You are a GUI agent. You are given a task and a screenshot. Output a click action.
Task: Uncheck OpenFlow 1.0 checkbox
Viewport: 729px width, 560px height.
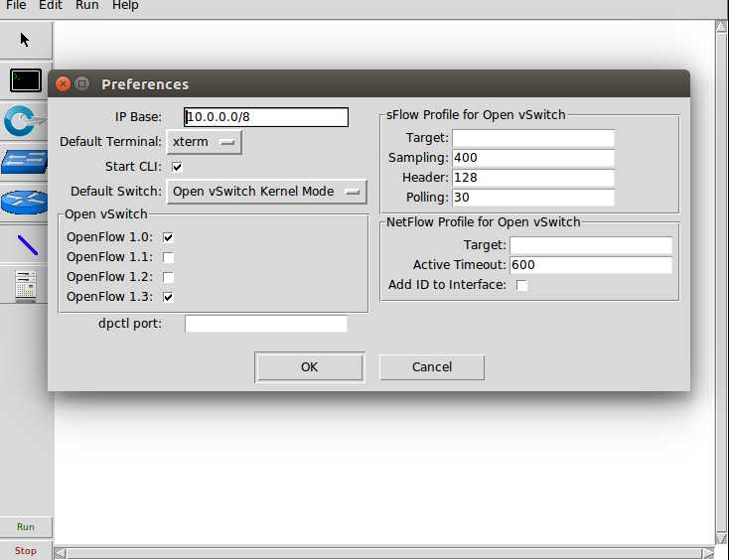[168, 237]
